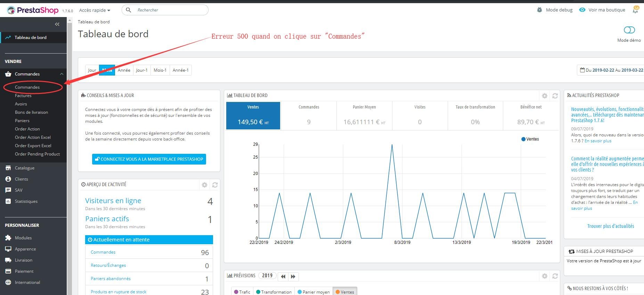The height and width of the screenshot is (295, 644).
Task: Click the PrestaShop logo
Action: click(33, 10)
